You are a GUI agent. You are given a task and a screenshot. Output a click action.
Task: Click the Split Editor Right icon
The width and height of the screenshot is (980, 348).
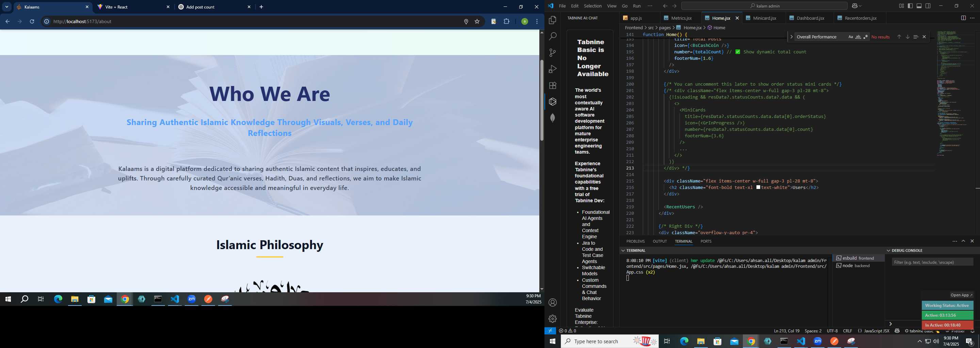pyautogui.click(x=963, y=18)
